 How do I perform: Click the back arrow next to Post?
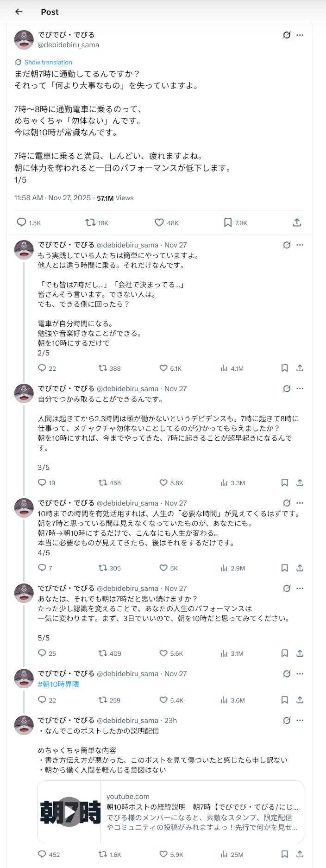tap(19, 12)
